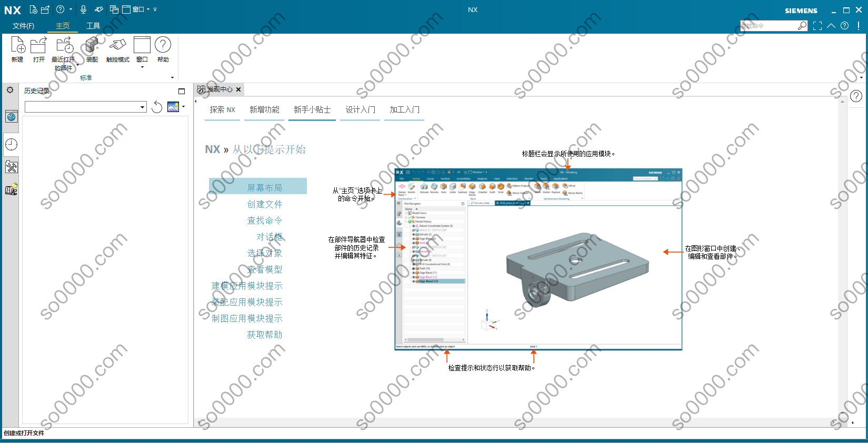The height and width of the screenshot is (443, 868).
Task: Click the quick-access Open folder icon in title bar
Action: 45,9
